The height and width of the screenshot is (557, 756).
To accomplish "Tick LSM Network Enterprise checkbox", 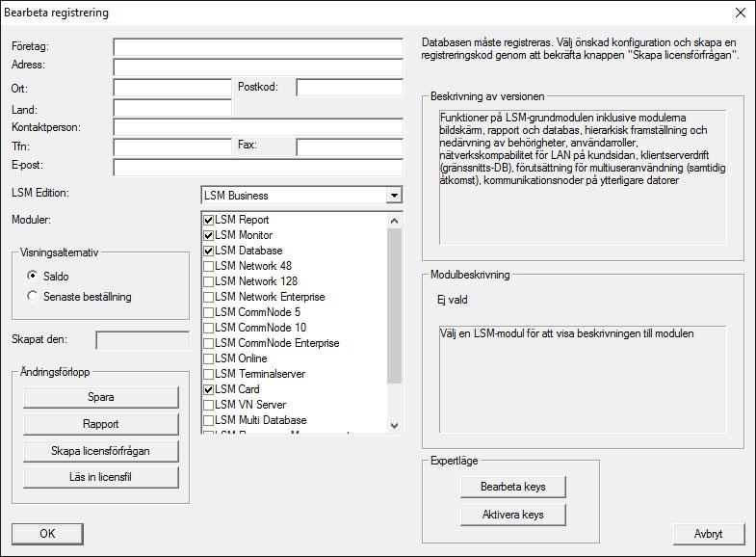I will point(208,297).
